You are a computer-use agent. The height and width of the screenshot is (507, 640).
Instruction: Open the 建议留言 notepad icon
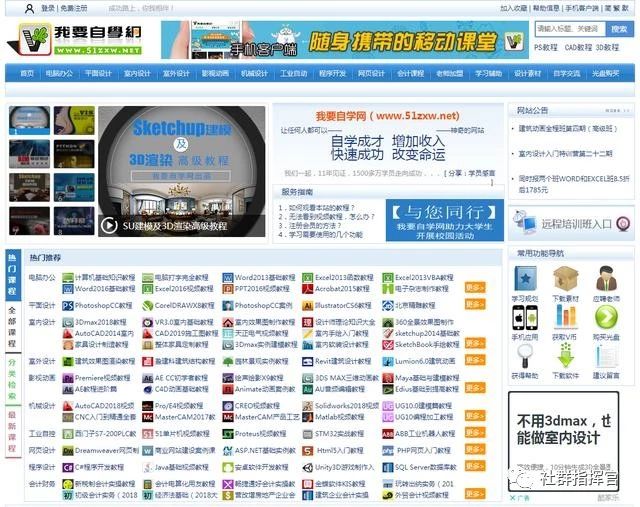point(606,356)
